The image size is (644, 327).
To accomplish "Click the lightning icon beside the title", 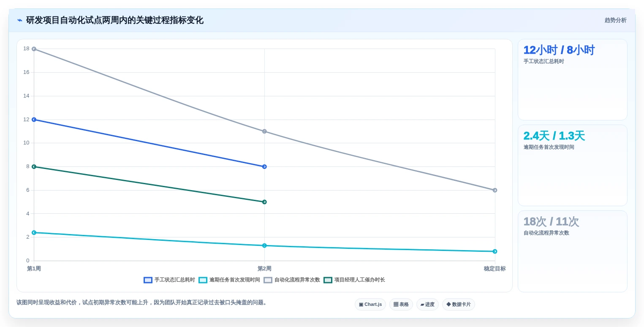I will point(20,20).
